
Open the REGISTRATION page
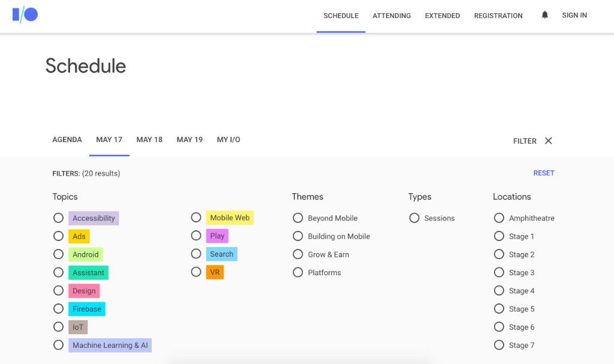click(x=498, y=16)
